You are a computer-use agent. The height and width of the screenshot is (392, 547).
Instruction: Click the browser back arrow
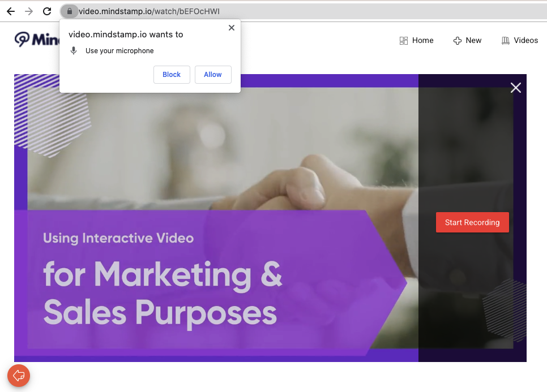point(11,11)
